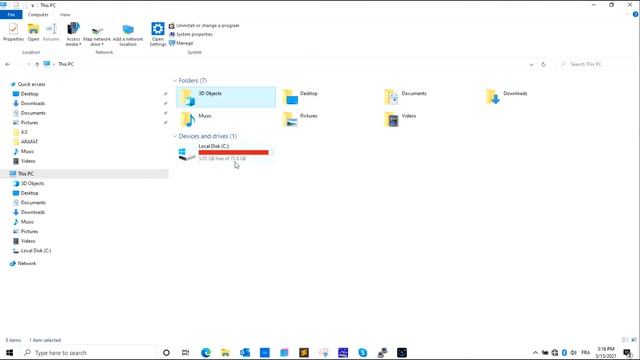The image size is (640, 360).
Task: Go back with the Back arrow
Action: [x=7, y=64]
